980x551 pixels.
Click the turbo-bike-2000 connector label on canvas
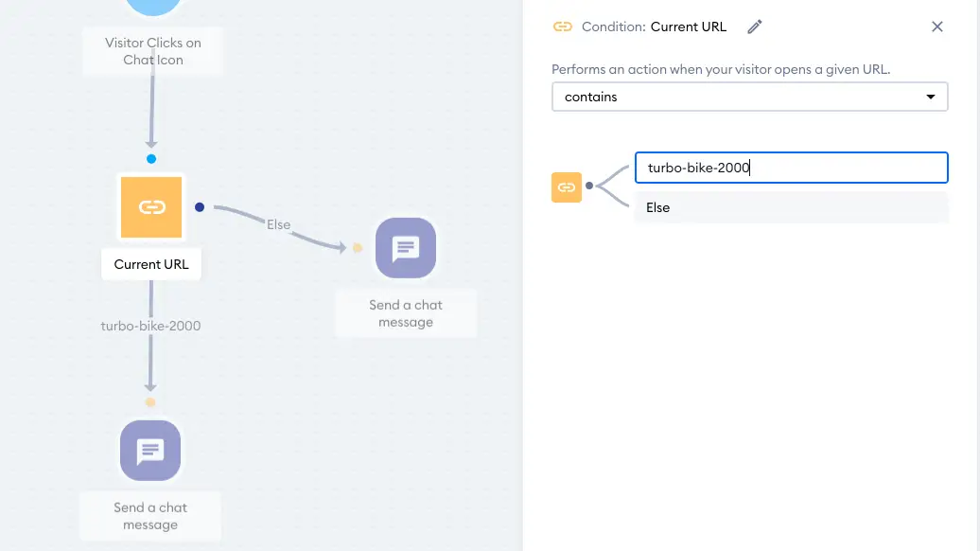pyautogui.click(x=150, y=326)
